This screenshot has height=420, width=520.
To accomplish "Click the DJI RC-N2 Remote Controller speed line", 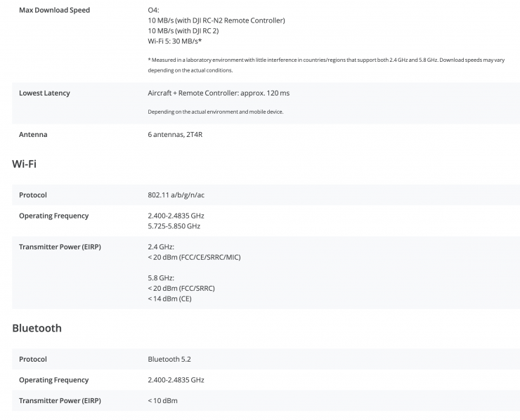I will 216,20.
